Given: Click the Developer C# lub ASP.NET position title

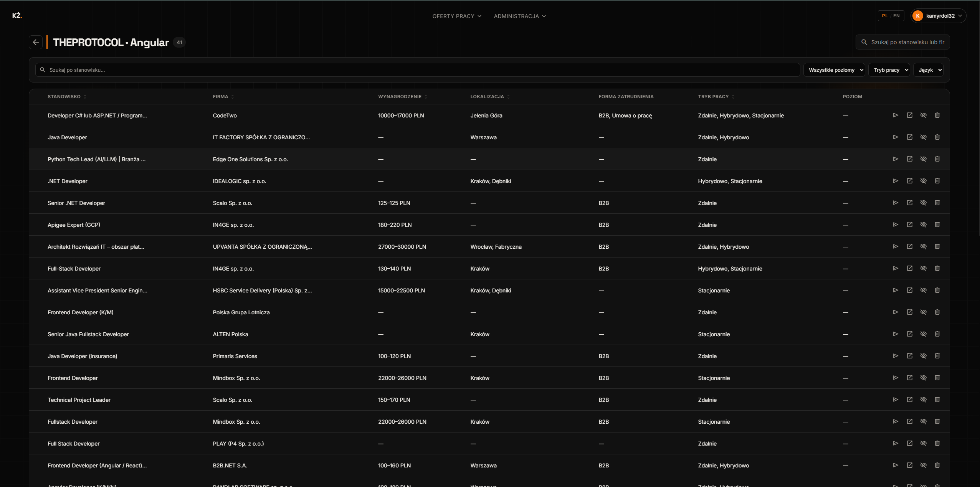Looking at the screenshot, I should (x=97, y=116).
